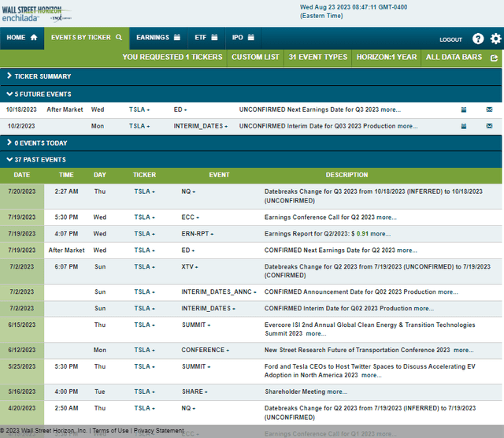Select the Events By Ticker tab
Image resolution: width=504 pixels, height=438 pixels.
[87, 38]
